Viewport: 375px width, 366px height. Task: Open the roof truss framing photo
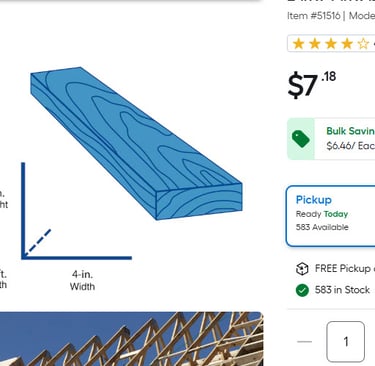(131, 339)
